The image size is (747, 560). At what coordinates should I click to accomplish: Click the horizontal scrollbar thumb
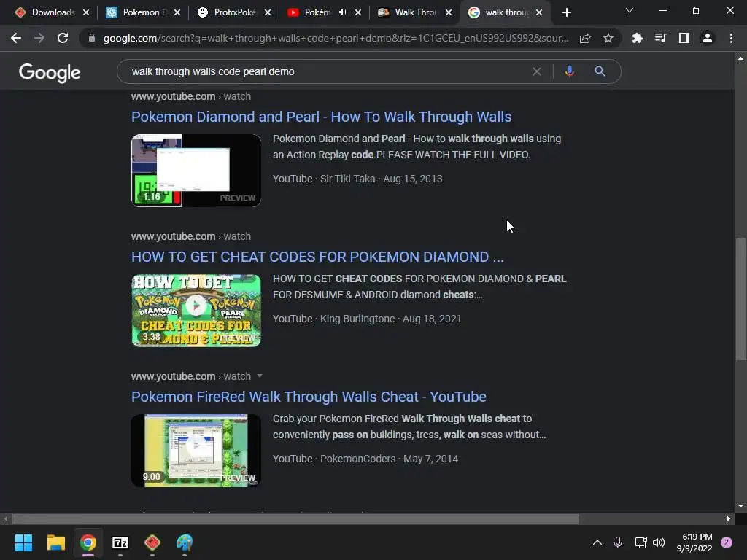(x=295, y=518)
